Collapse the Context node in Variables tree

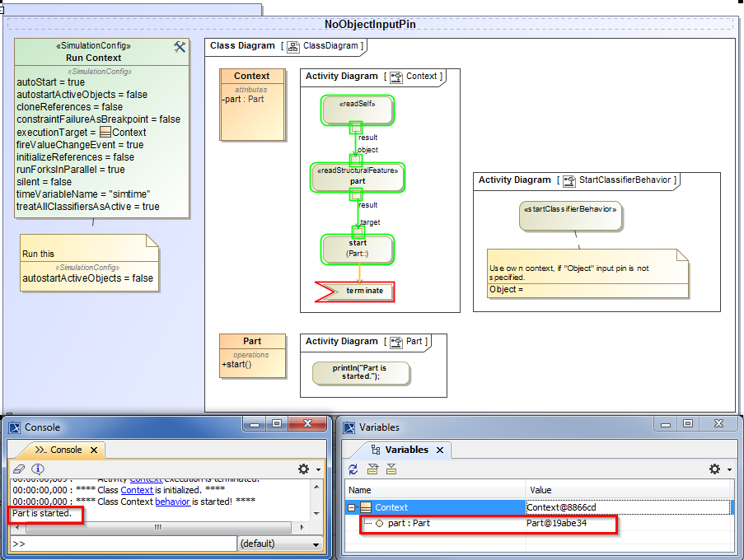[x=352, y=507]
